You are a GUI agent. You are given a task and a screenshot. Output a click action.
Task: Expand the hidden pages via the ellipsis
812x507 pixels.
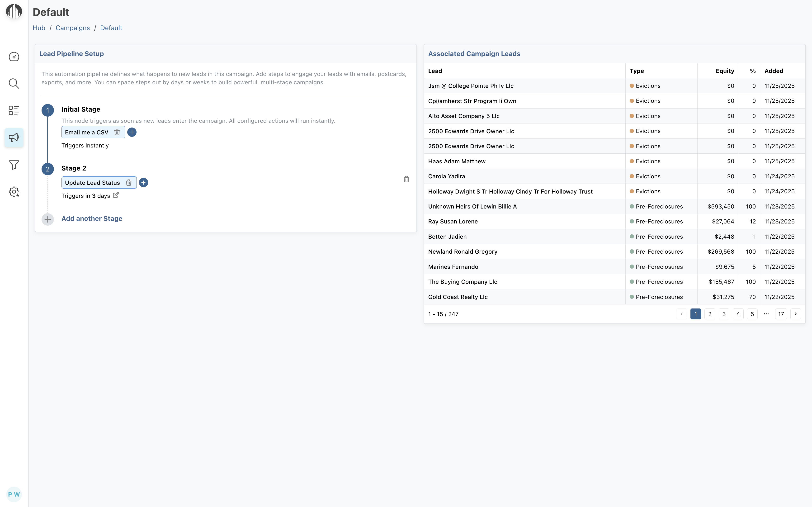point(767,314)
